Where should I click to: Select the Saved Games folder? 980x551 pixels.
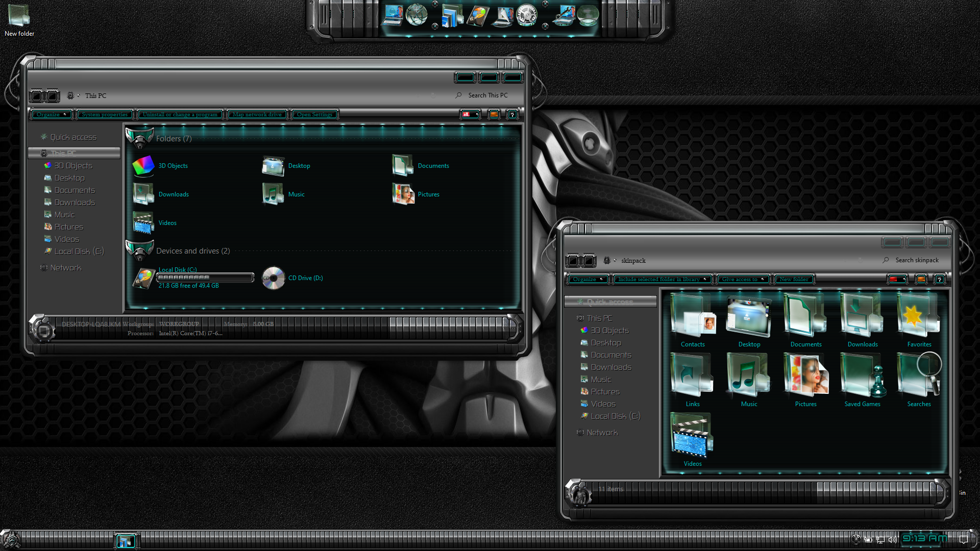click(x=862, y=380)
